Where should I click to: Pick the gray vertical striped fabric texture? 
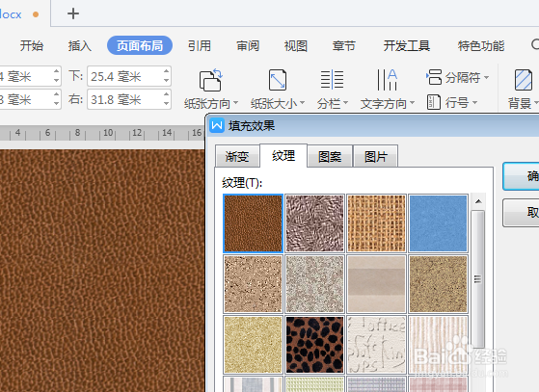[x=253, y=384]
